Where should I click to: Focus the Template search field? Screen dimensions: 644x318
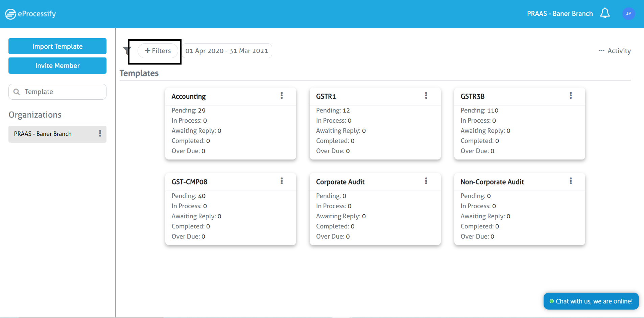click(57, 92)
